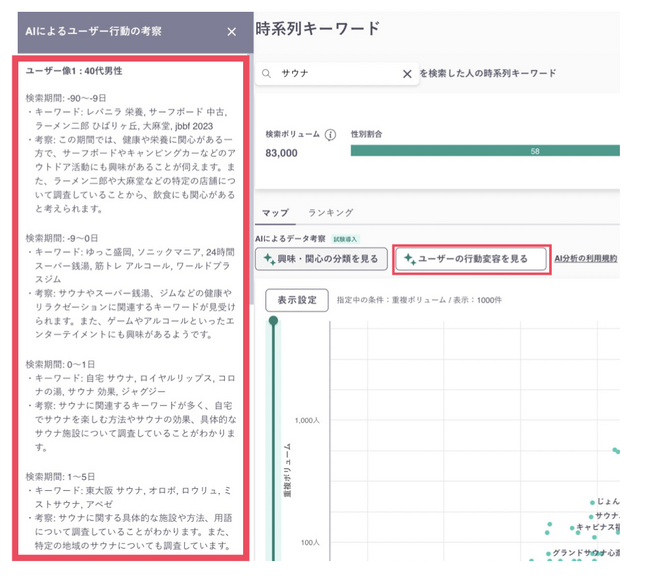Click the magnifier icon in search box
Viewport: 650px width, 586px height.
[x=267, y=74]
